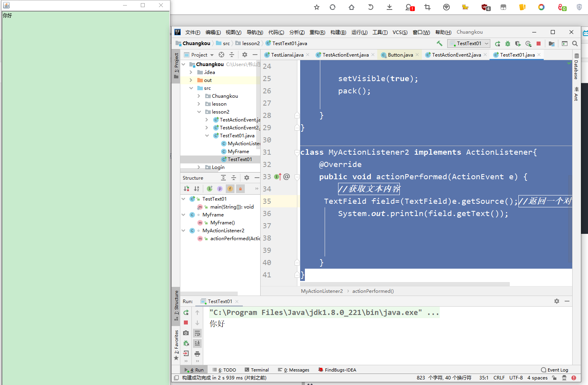The height and width of the screenshot is (385, 588).
Task: Open the VCS menu
Action: (400, 32)
